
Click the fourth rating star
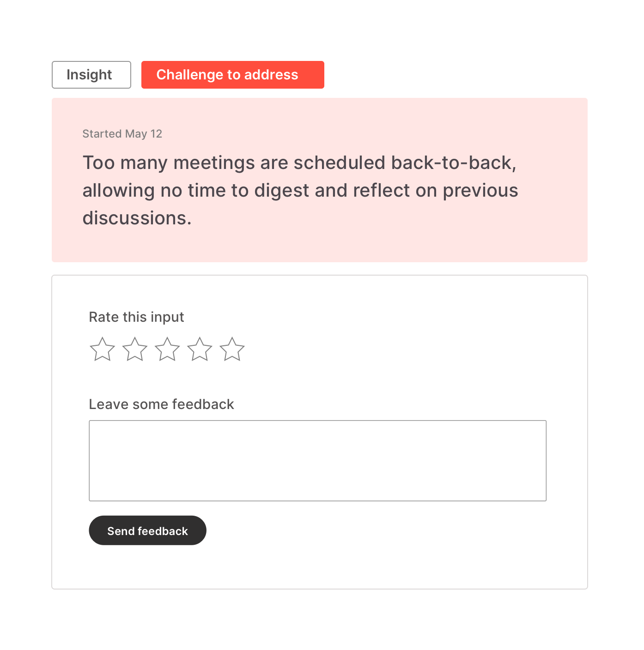pyautogui.click(x=200, y=349)
